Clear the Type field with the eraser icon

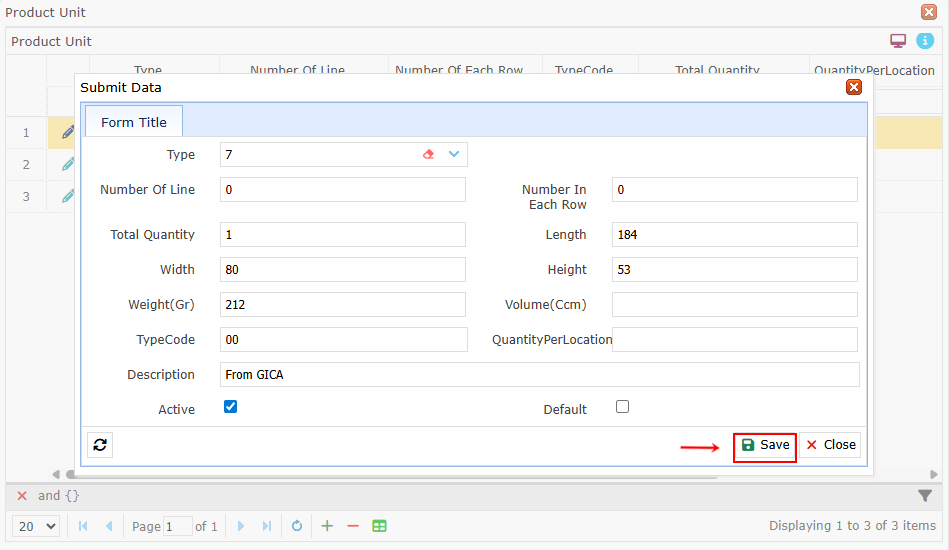(429, 154)
